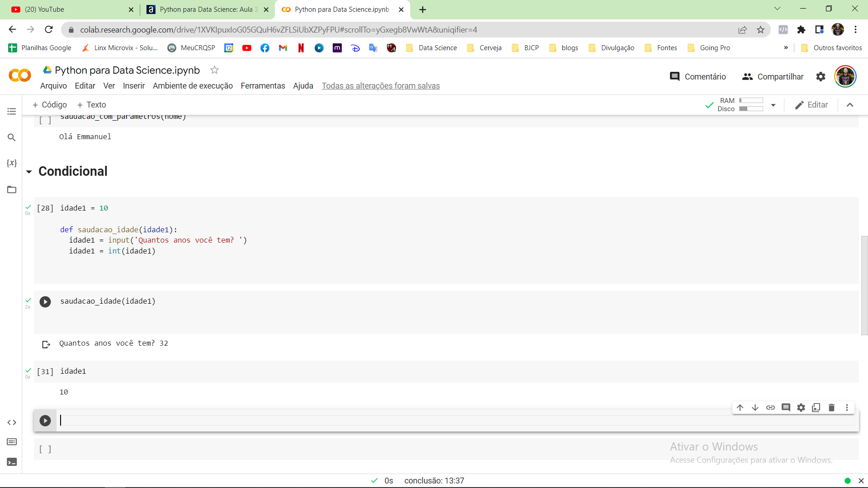Open more cell actions menu
This screenshot has width=868, height=488.
[x=847, y=408]
